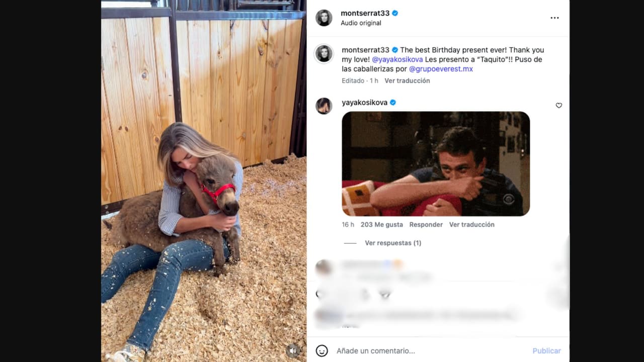
Task: Click montserrat33's profile picture in header
Action: (x=324, y=18)
